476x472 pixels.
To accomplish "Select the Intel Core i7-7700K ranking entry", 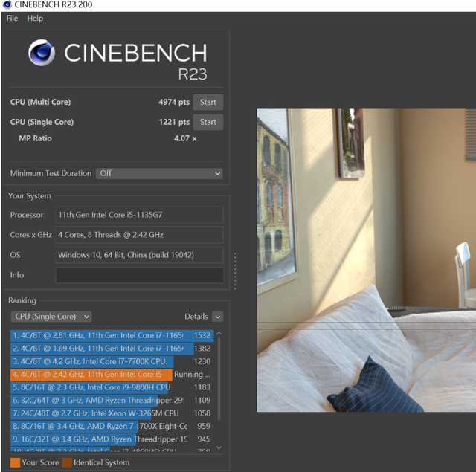I will (112, 362).
